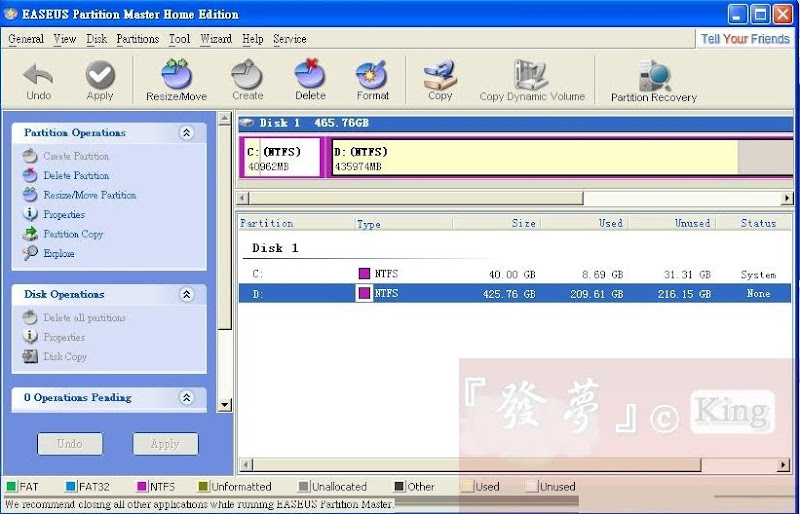Open the Partitions menu
Viewport: 800px width, 514px height.
(138, 39)
